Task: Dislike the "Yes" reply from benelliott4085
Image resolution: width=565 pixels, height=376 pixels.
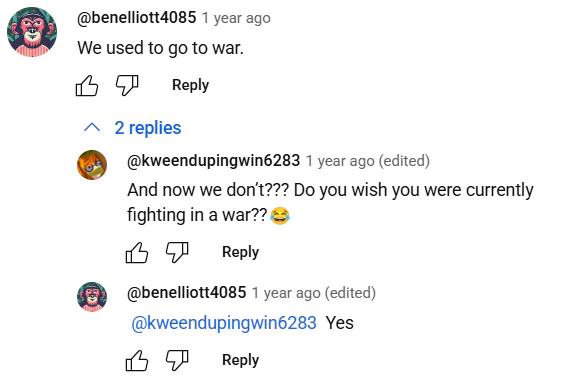Action: pos(177,360)
